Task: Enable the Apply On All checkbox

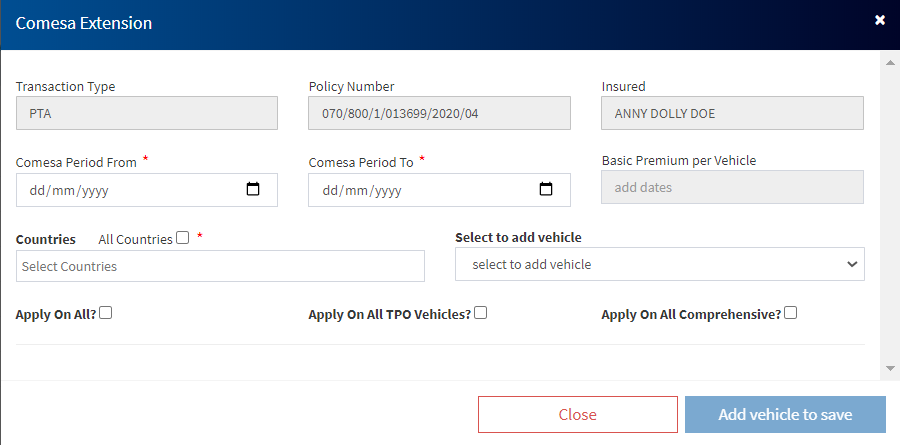Action: [106, 313]
